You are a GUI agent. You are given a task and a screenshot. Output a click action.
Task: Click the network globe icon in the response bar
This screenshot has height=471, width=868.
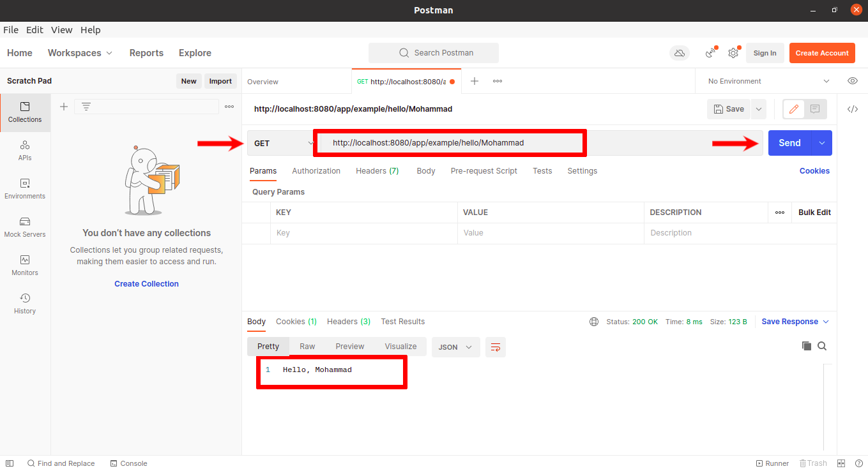[x=594, y=322]
